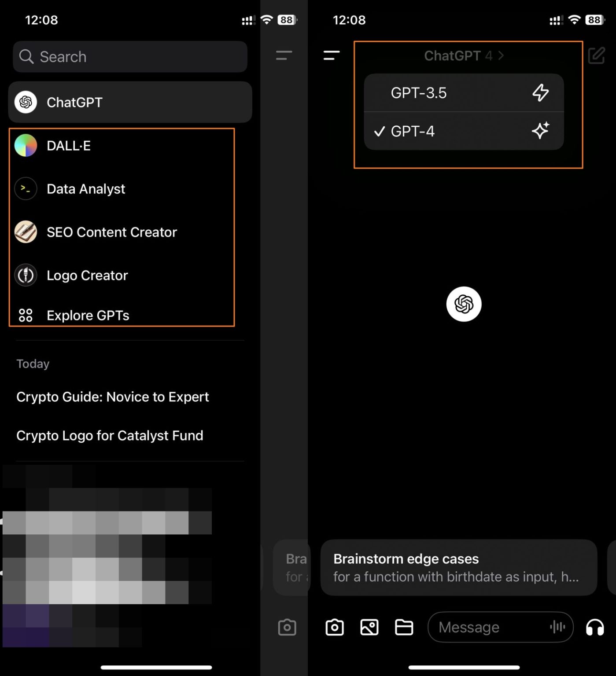Screen dimensions: 616x676
Task: Select the Brainstorm edge cases suggestion
Action: tap(458, 567)
